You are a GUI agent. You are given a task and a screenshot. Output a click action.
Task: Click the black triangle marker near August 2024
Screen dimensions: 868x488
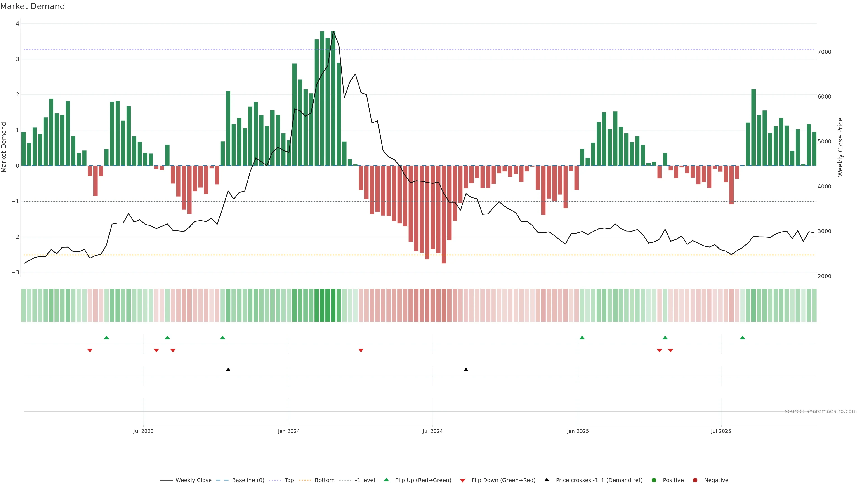(x=466, y=370)
